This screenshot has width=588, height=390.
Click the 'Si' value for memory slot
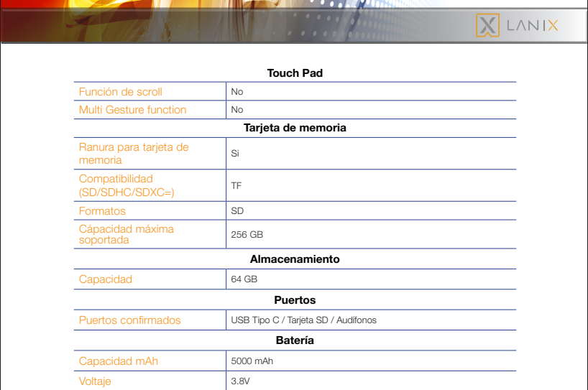point(235,154)
